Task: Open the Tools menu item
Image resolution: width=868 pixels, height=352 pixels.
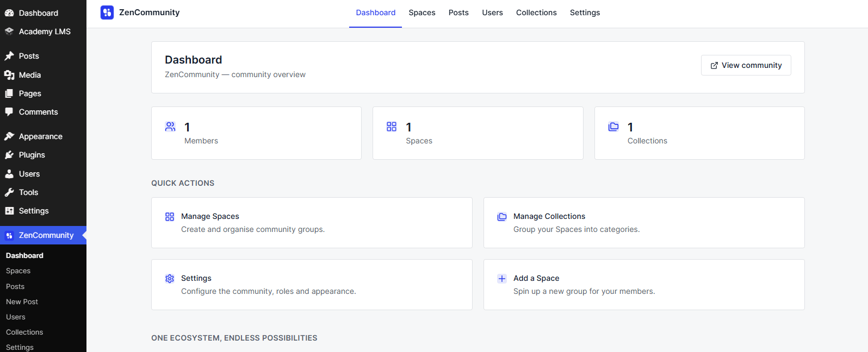Action: point(43,192)
